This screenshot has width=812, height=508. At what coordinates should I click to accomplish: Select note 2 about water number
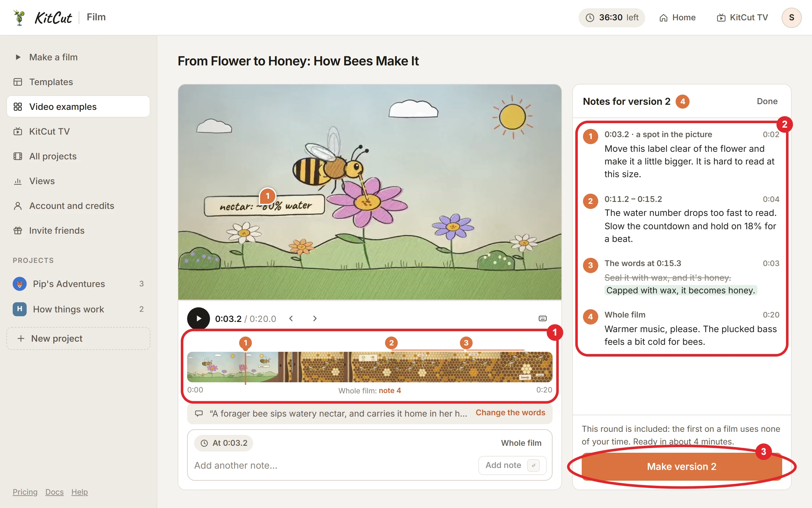(x=681, y=219)
